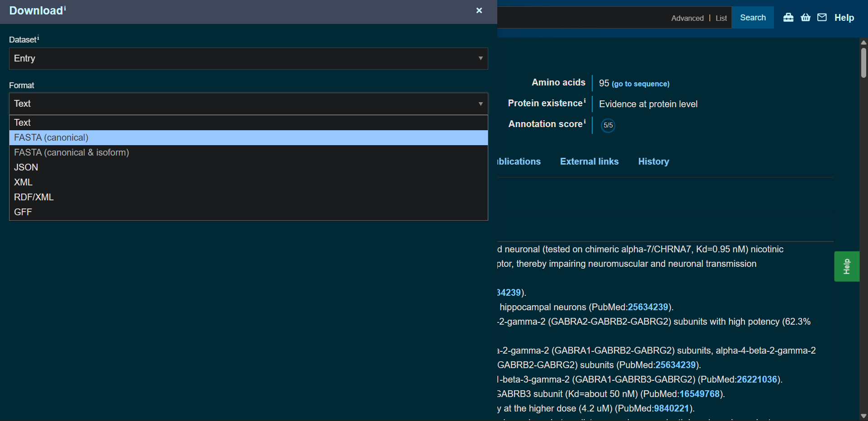Choose RDF/XML format option
Viewport: 868px width, 421px height.
pos(34,197)
